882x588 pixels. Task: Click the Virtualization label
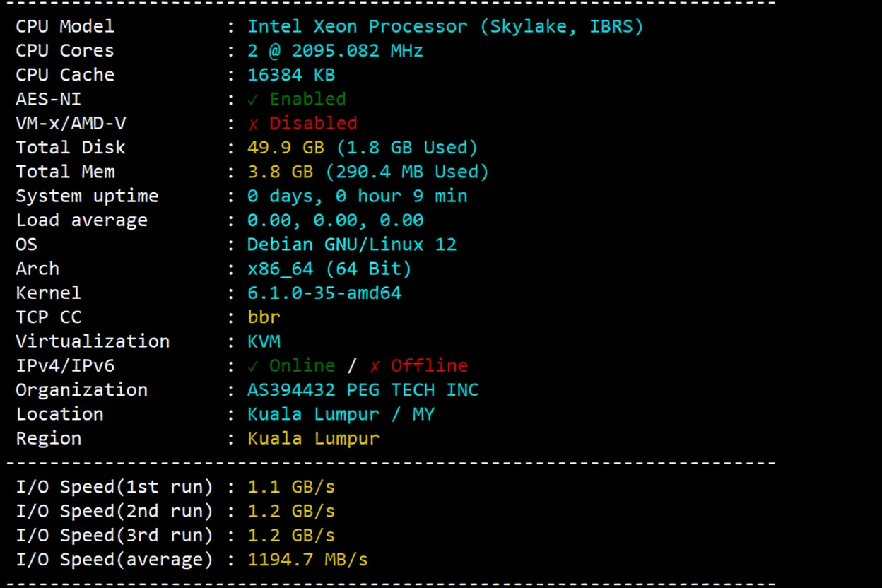93,341
